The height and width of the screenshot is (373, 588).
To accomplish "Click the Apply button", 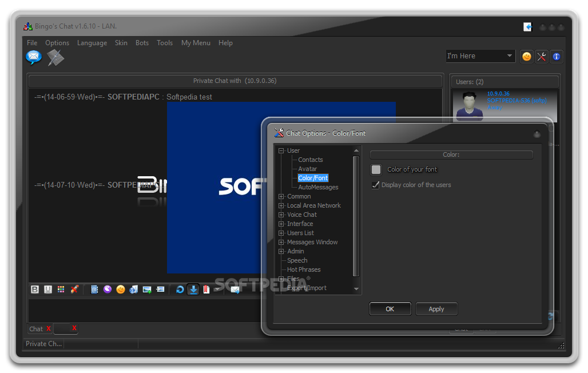I will click(x=436, y=309).
